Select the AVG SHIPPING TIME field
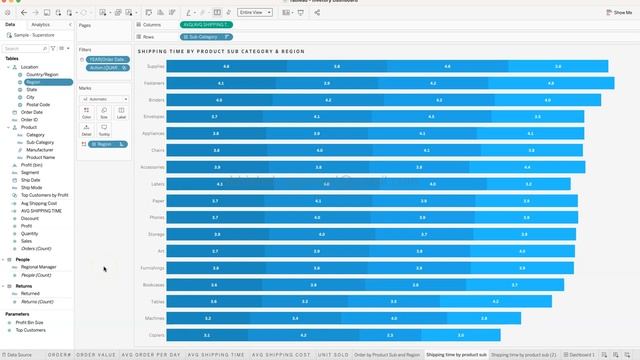This screenshot has width=640, height=360. coord(41,211)
